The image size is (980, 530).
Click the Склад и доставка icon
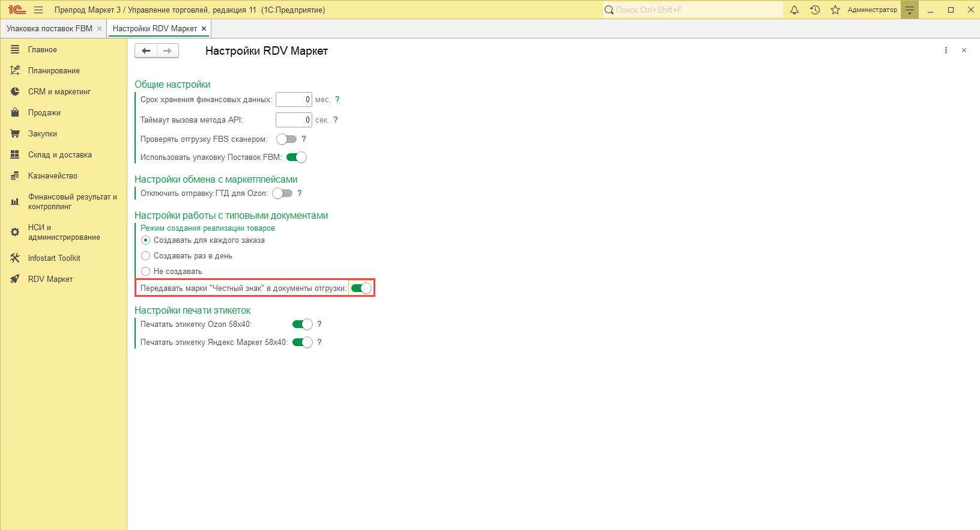tap(15, 154)
